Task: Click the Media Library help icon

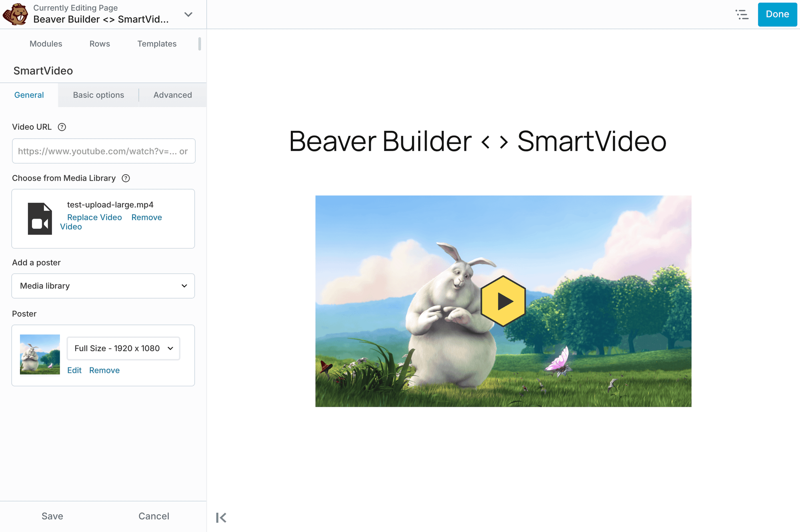Action: 126,178
